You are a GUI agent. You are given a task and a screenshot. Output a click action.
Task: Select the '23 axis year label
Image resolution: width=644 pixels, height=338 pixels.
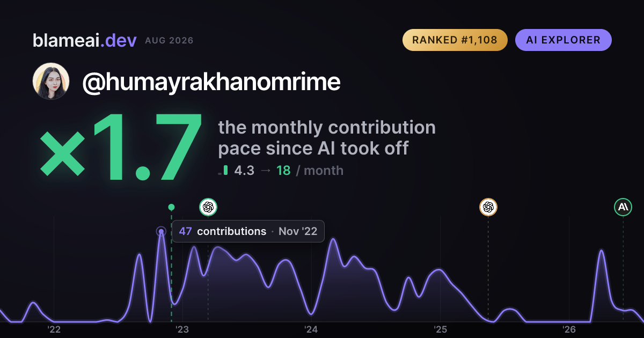click(182, 329)
